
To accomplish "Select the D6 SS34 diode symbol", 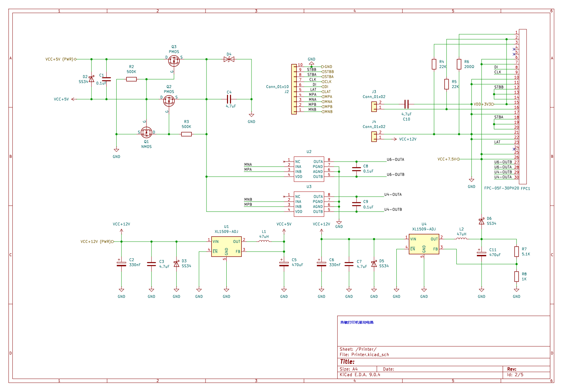I will pyautogui.click(x=482, y=221).
